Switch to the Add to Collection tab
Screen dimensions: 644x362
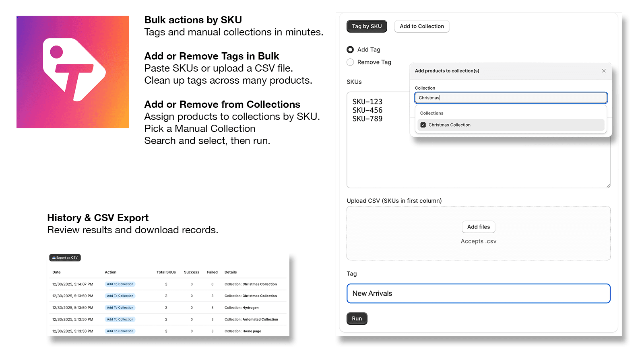tap(422, 26)
